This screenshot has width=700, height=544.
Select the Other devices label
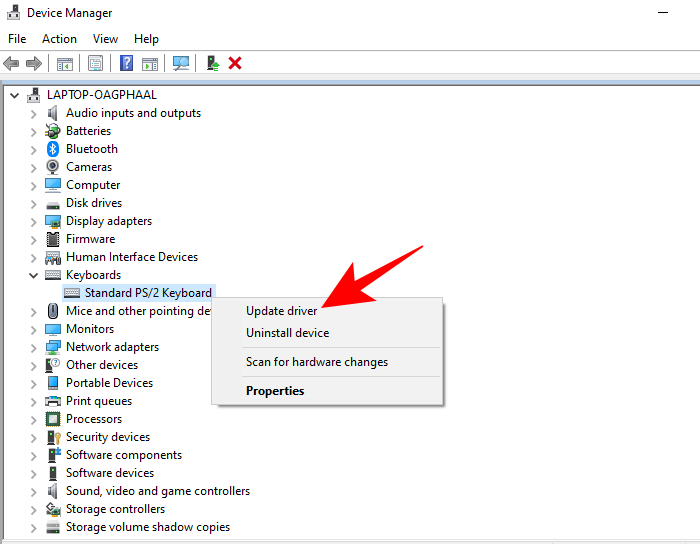(102, 365)
